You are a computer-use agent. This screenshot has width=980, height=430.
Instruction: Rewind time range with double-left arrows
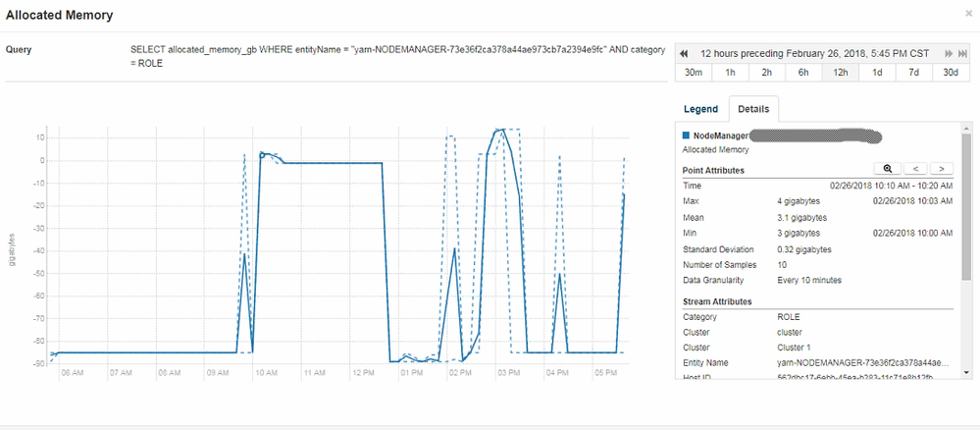[x=684, y=53]
